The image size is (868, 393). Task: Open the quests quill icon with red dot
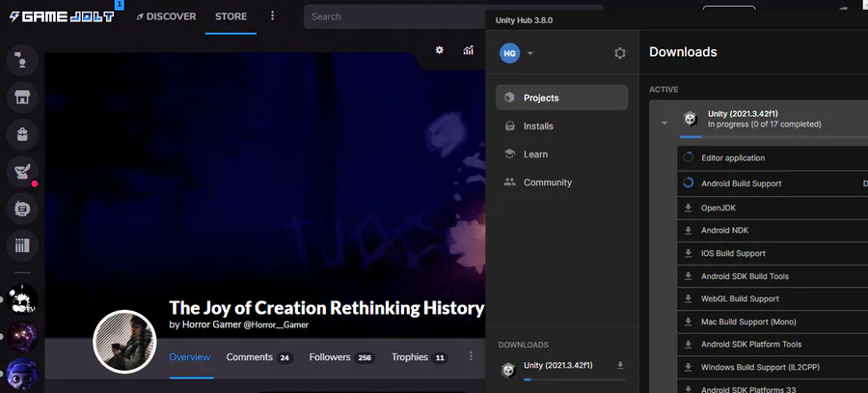[22, 172]
